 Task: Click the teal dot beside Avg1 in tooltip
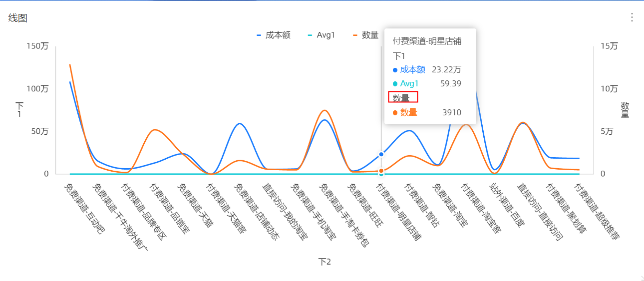tap(395, 84)
